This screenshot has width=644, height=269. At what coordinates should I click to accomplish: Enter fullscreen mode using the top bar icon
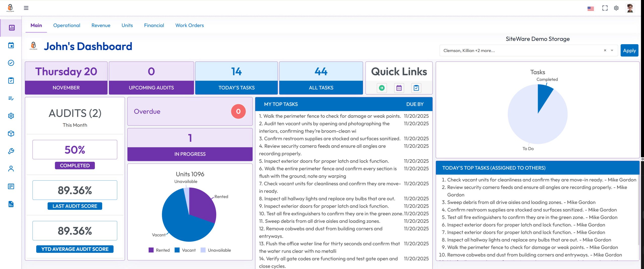point(605,8)
